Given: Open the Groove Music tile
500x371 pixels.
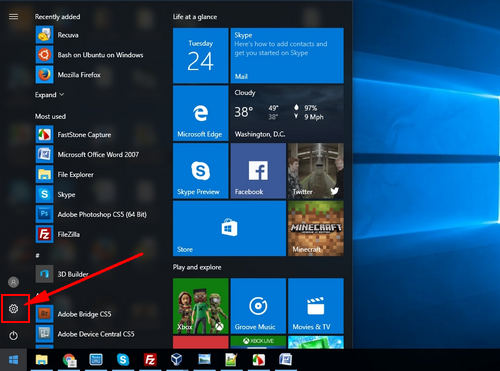Looking at the screenshot, I should pos(258,306).
